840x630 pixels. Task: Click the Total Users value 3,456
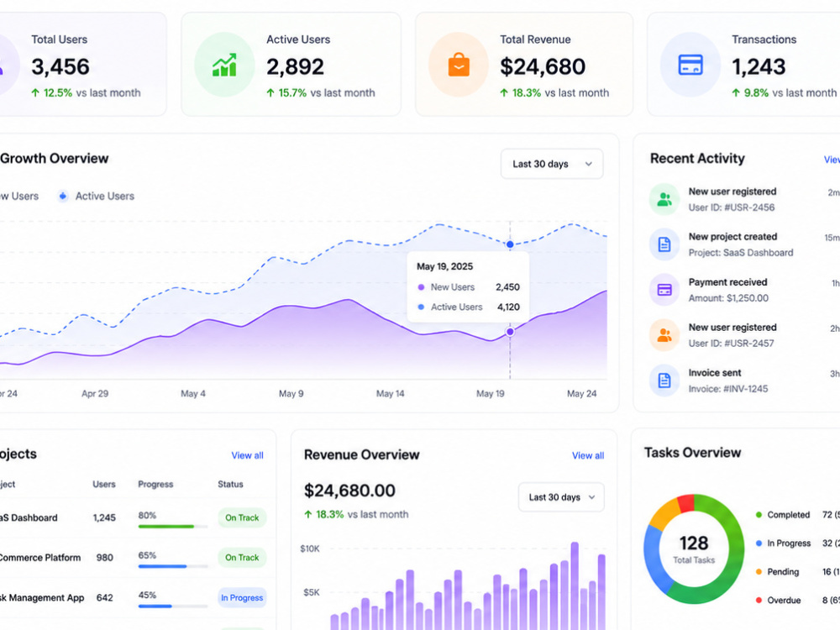60,66
